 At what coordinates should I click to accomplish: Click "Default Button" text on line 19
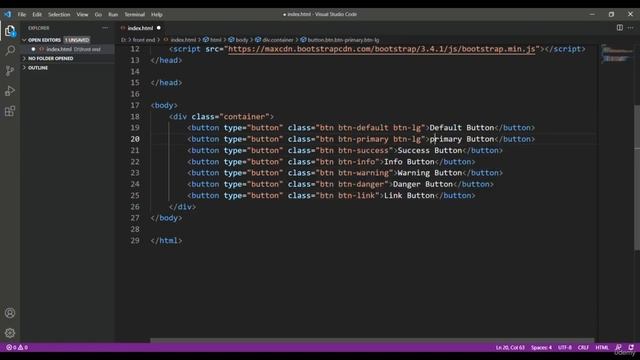point(462,128)
